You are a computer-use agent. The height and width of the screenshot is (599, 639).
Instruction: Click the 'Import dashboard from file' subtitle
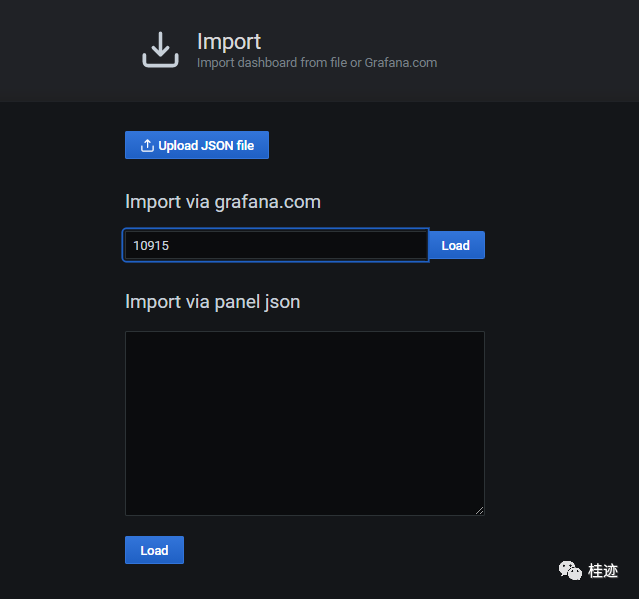point(272,63)
